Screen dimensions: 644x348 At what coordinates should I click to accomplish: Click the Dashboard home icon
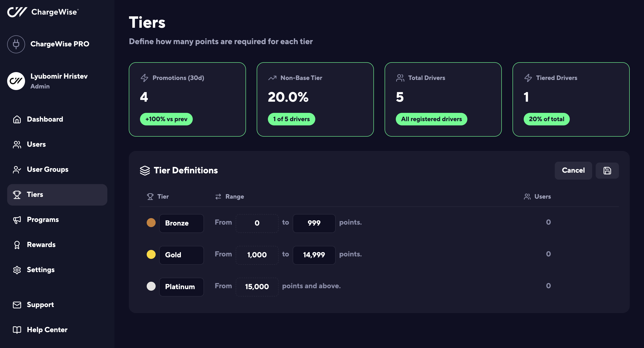pos(17,119)
